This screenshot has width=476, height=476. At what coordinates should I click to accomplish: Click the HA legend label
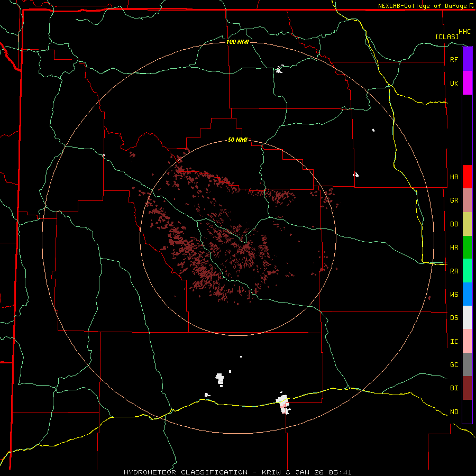454,177
